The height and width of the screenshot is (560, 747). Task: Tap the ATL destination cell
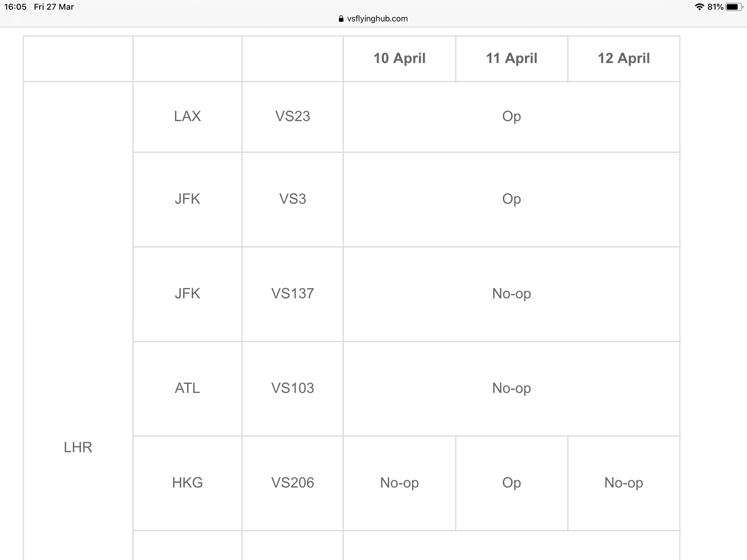coord(187,388)
